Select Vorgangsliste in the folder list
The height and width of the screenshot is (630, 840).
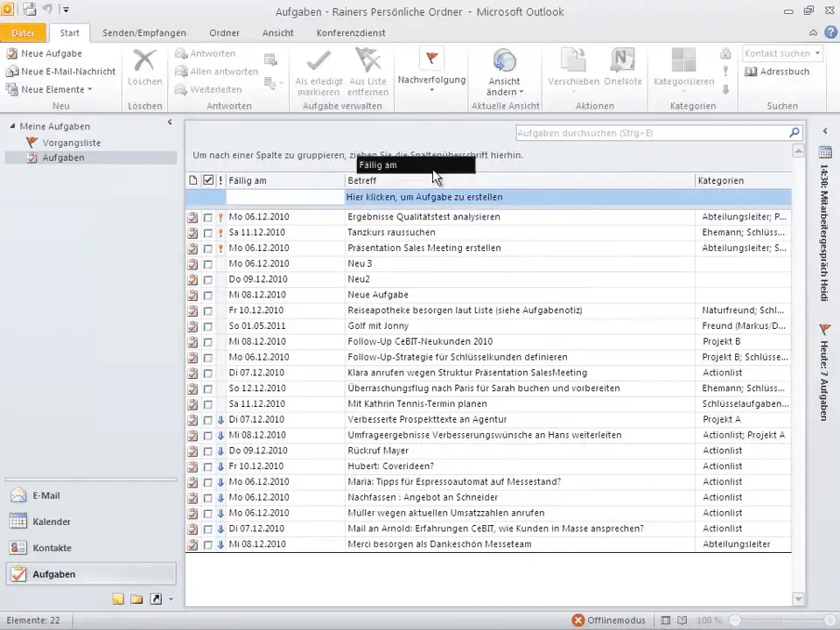71,142
